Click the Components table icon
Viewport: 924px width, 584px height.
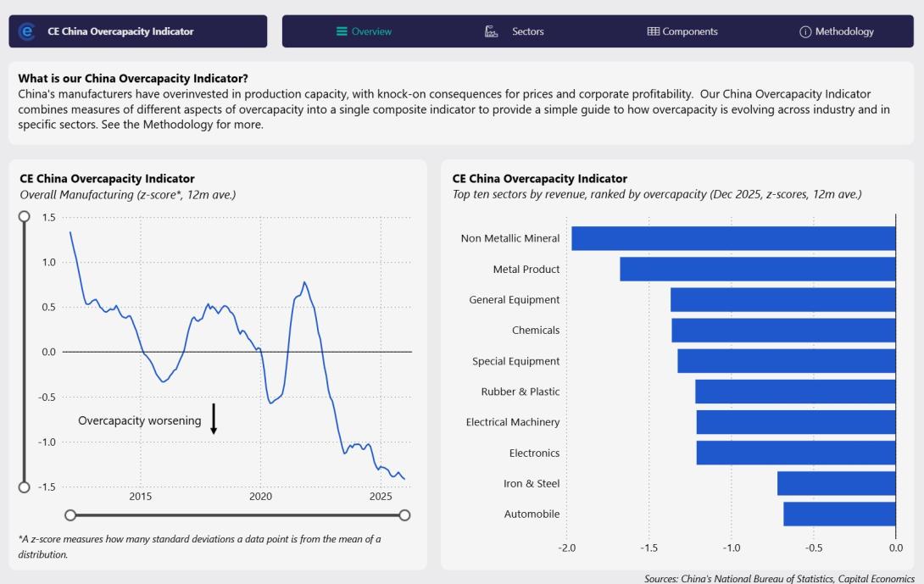653,31
